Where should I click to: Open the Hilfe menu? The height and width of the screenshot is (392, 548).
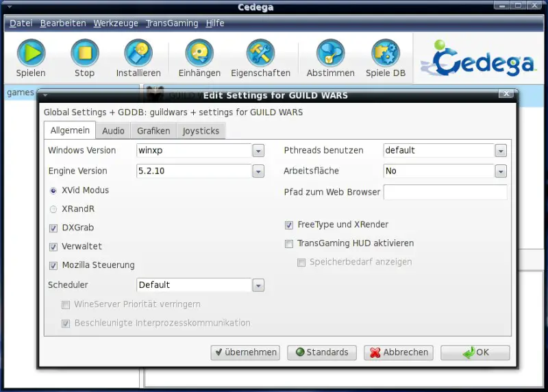click(215, 23)
